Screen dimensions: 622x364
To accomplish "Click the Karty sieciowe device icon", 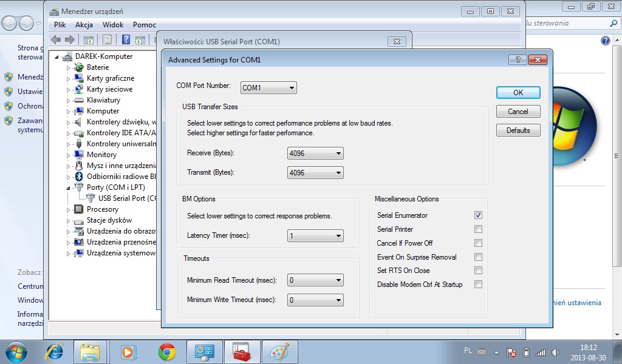I will tap(79, 90).
